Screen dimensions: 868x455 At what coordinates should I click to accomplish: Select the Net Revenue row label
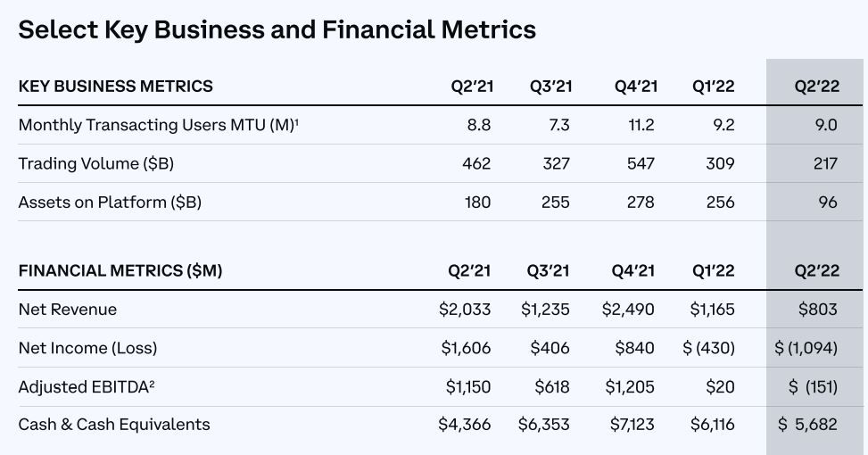[68, 310]
